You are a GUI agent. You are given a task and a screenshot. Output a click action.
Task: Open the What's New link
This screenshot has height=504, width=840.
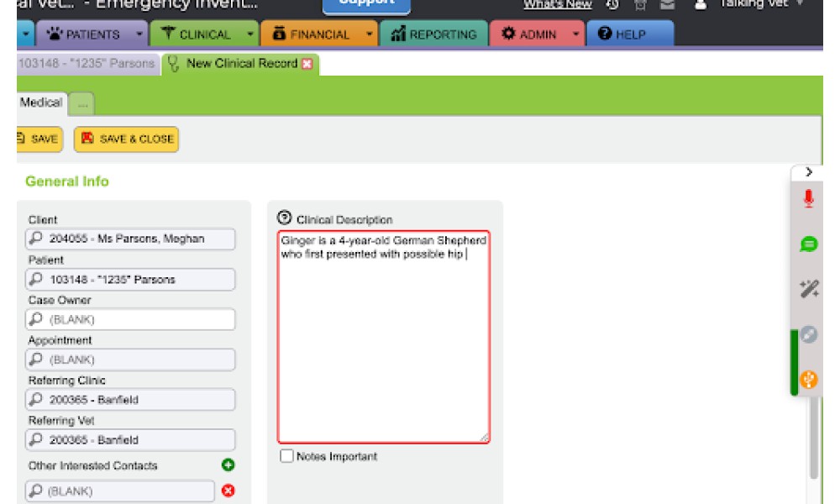(558, 4)
